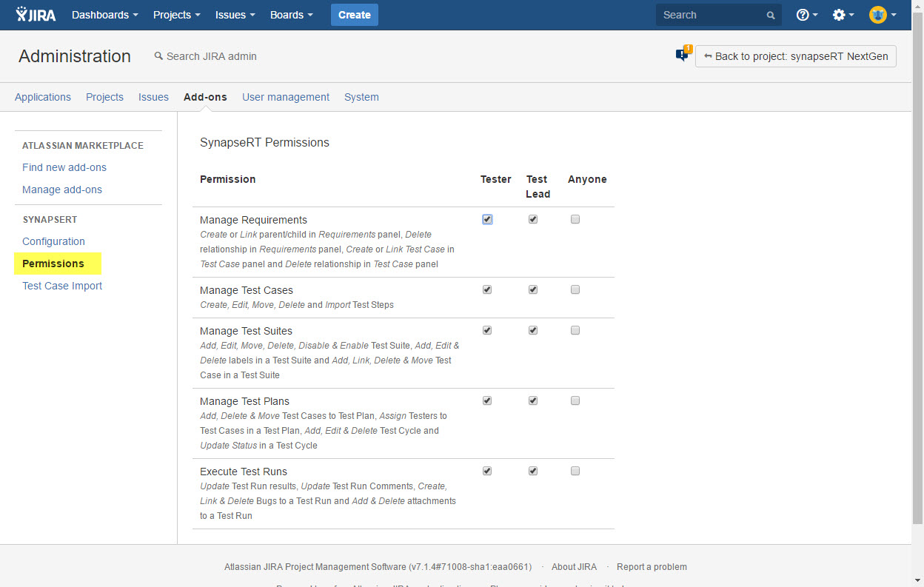Click the magnifier icon in search box

[x=771, y=16]
